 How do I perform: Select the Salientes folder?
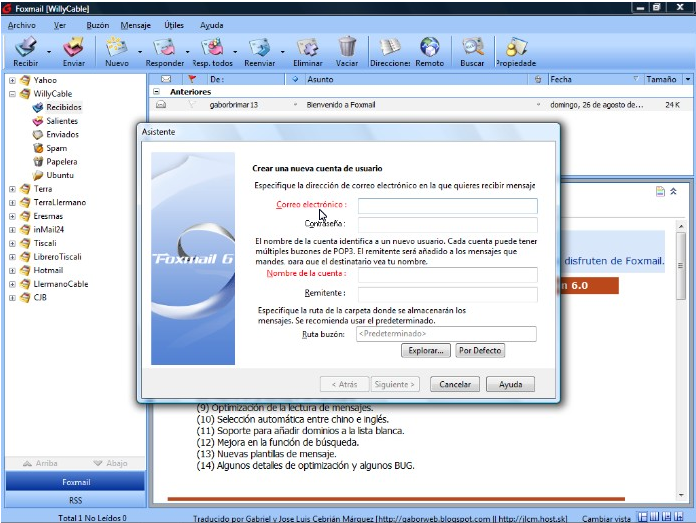(x=62, y=121)
